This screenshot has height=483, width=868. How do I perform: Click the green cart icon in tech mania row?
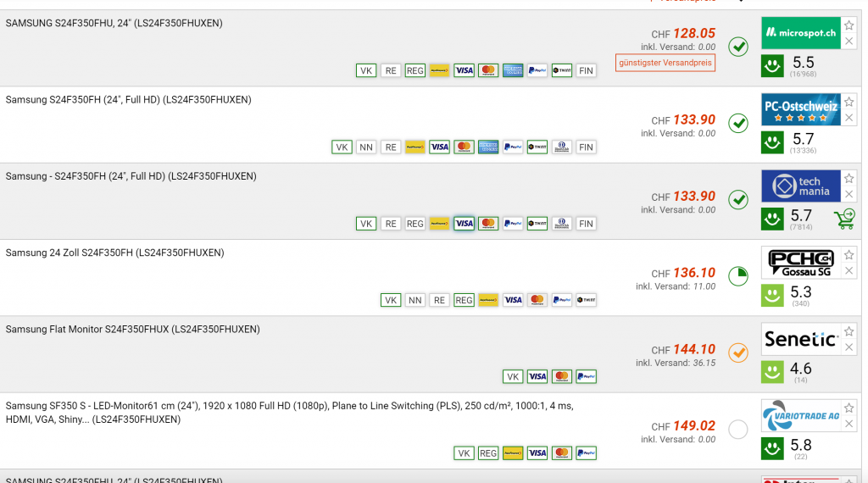click(845, 219)
